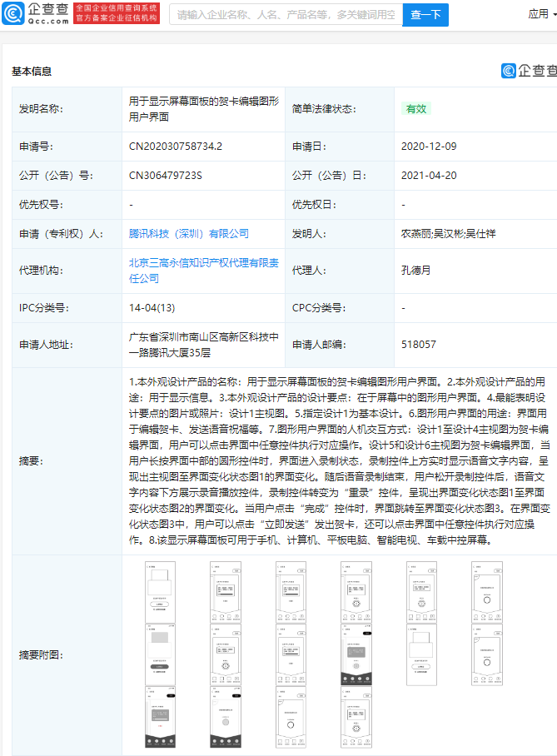Open first thumbnail in bottom row
557x756 pixels.
pos(161,718)
